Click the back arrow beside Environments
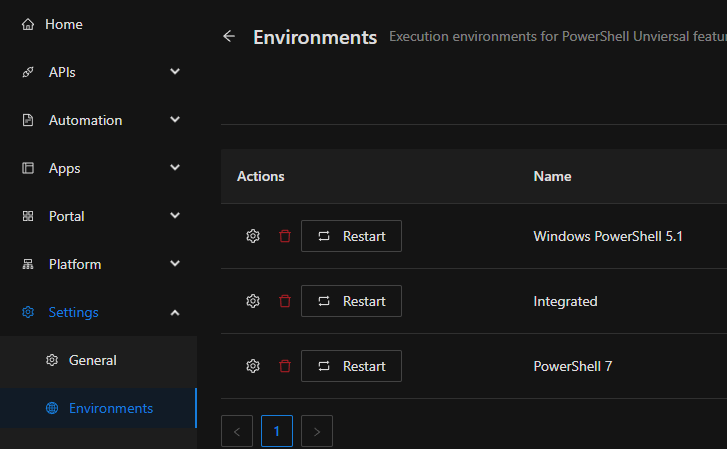727x449 pixels. tap(229, 37)
